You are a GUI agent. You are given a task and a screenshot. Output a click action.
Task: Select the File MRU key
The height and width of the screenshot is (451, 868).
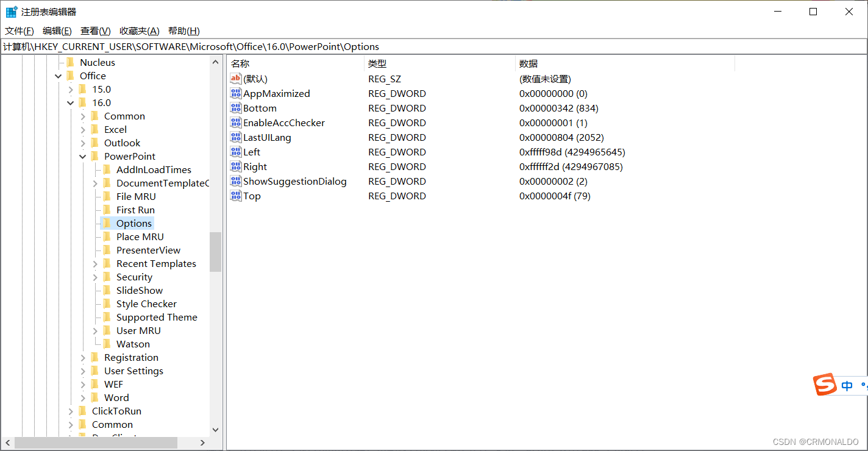[x=136, y=196]
